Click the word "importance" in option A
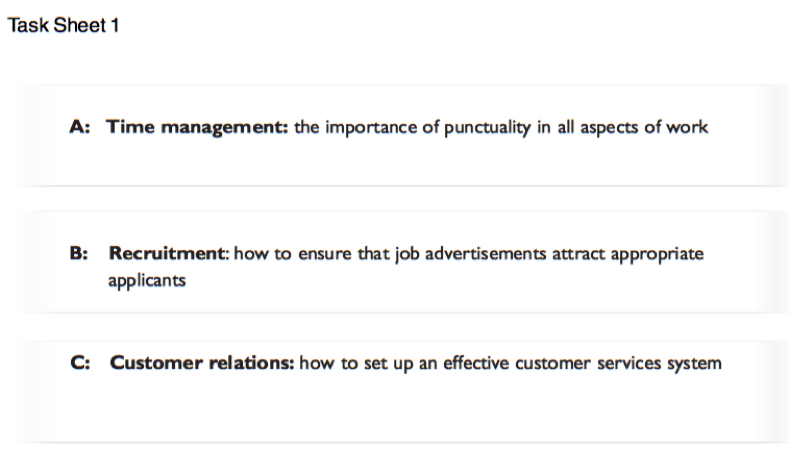The height and width of the screenshot is (449, 789). point(363,127)
